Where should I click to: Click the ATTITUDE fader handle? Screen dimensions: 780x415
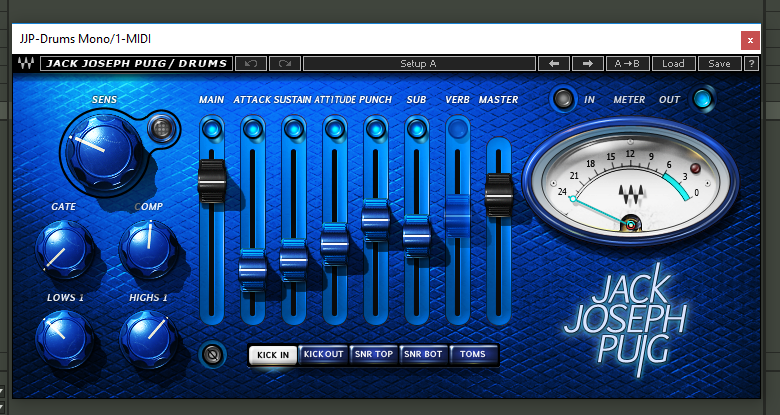click(335, 244)
